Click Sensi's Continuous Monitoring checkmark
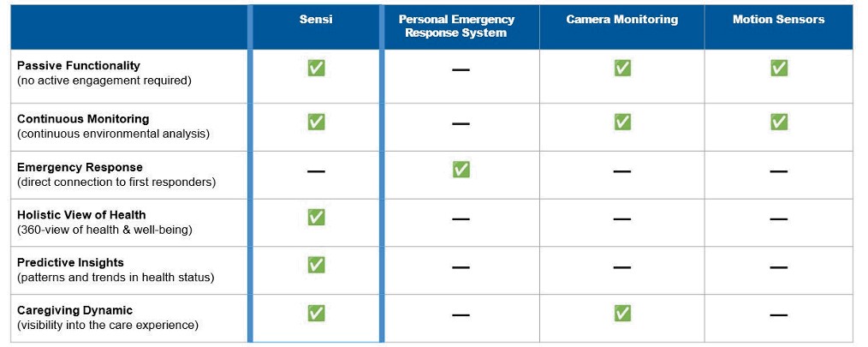The image size is (868, 347). pyautogui.click(x=316, y=122)
